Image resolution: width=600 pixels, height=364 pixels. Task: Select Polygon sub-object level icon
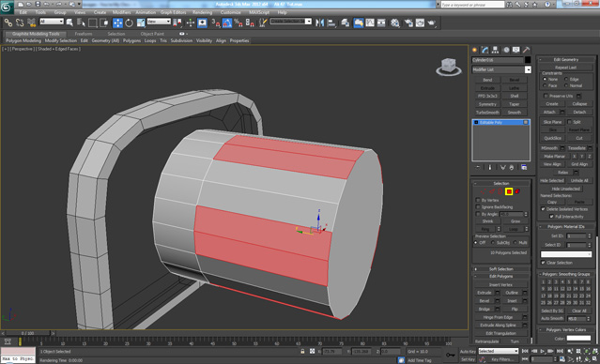(x=509, y=191)
